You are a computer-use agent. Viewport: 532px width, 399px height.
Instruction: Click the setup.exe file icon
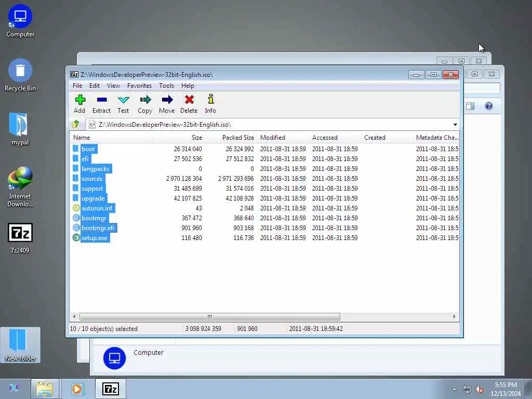click(x=76, y=237)
